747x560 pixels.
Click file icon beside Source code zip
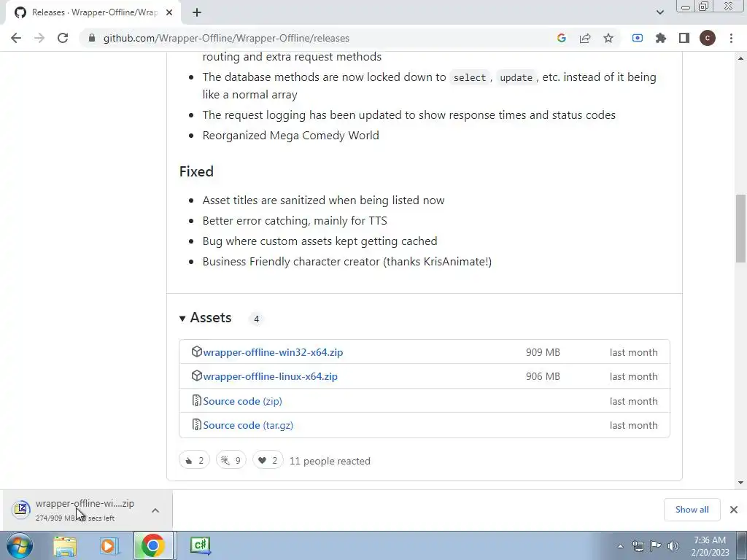pos(197,400)
